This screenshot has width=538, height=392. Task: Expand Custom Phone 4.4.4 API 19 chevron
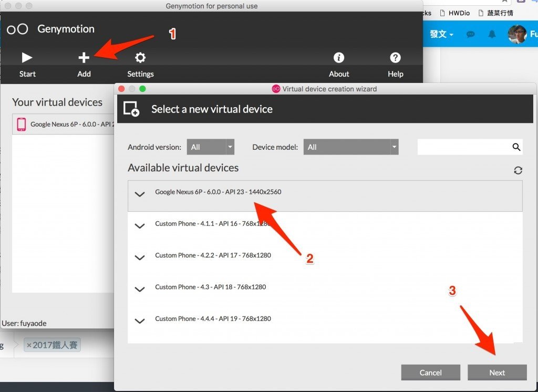pyautogui.click(x=140, y=321)
